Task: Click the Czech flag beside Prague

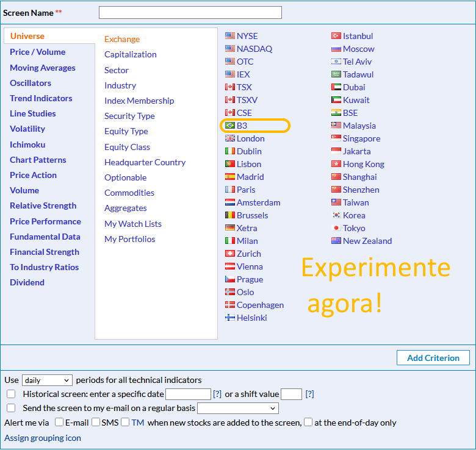Action: tap(230, 279)
